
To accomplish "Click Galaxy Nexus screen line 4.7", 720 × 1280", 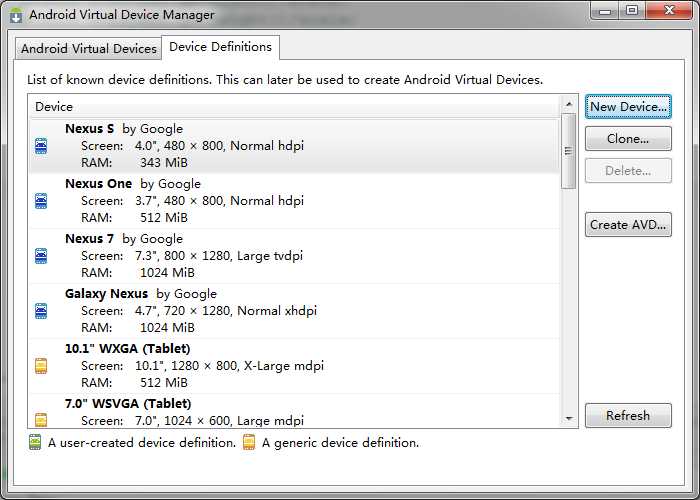I will [x=199, y=311].
